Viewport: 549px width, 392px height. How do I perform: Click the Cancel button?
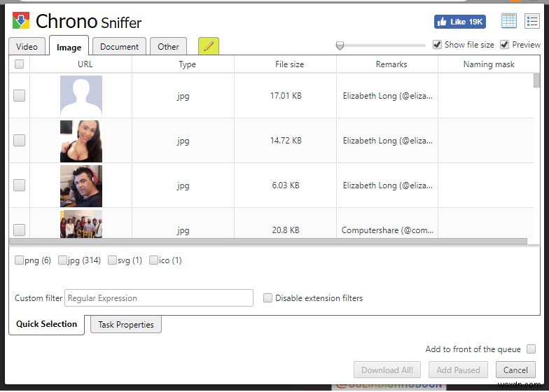click(x=515, y=370)
